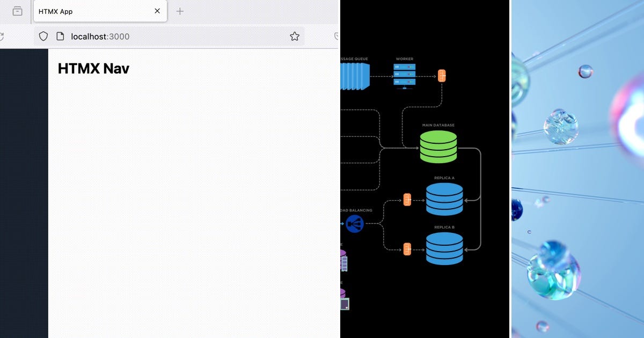The height and width of the screenshot is (338, 644).
Task: Click the Main Database green cylinder
Action: (x=438, y=146)
